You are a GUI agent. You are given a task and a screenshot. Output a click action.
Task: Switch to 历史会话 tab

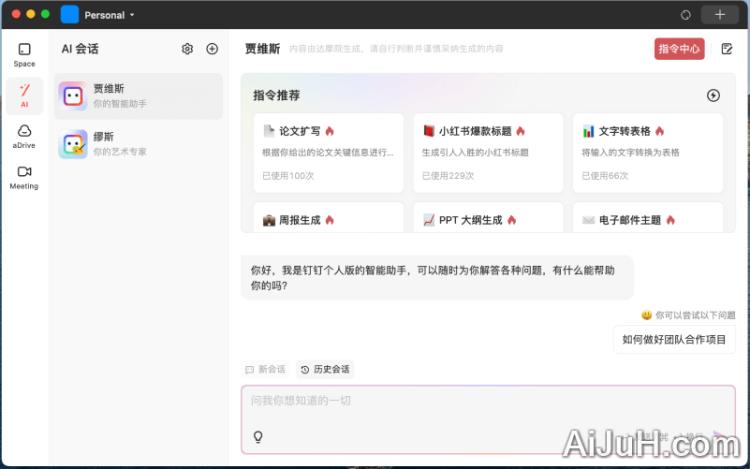pyautogui.click(x=325, y=369)
